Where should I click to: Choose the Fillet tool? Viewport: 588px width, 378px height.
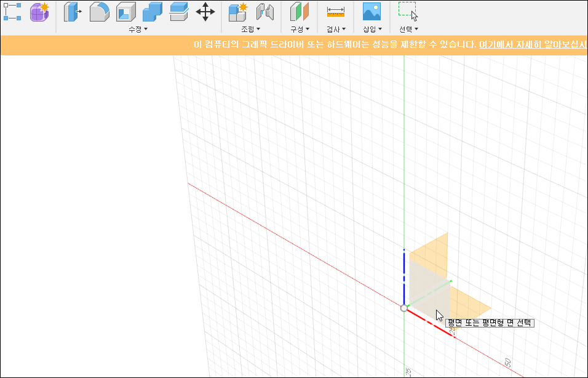100,12
